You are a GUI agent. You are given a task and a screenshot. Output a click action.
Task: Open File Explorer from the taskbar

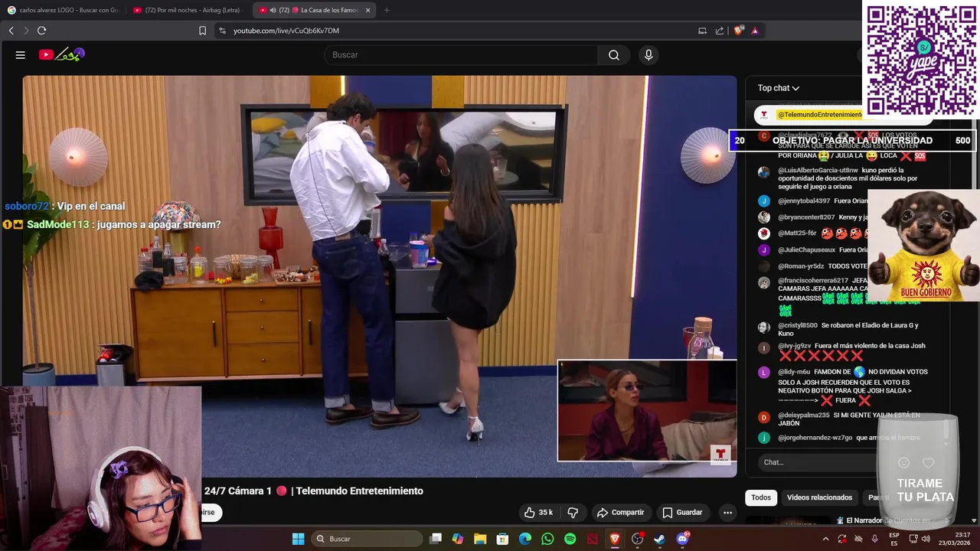tap(480, 539)
